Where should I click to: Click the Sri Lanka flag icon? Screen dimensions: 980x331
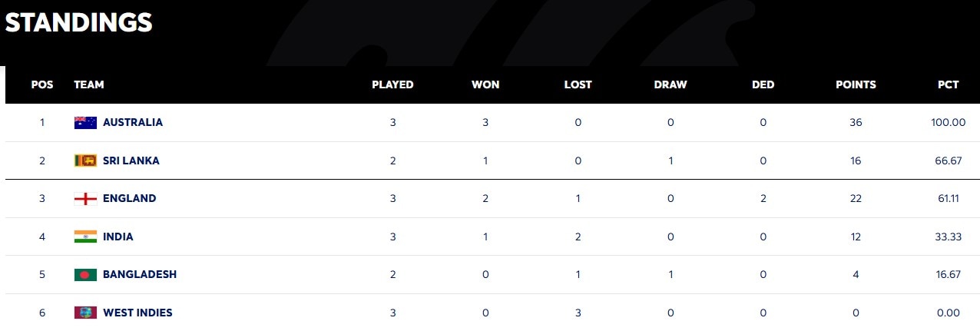pyautogui.click(x=85, y=161)
